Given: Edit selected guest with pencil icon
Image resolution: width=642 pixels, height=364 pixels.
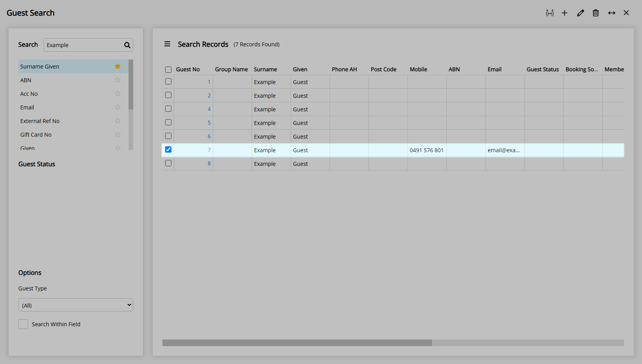Looking at the screenshot, I should point(580,13).
